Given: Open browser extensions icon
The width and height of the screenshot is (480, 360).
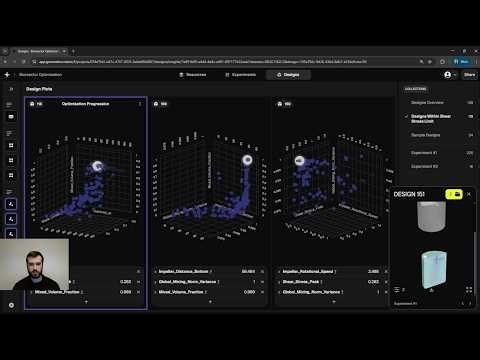Looking at the screenshot, I should pyautogui.click(x=442, y=62).
